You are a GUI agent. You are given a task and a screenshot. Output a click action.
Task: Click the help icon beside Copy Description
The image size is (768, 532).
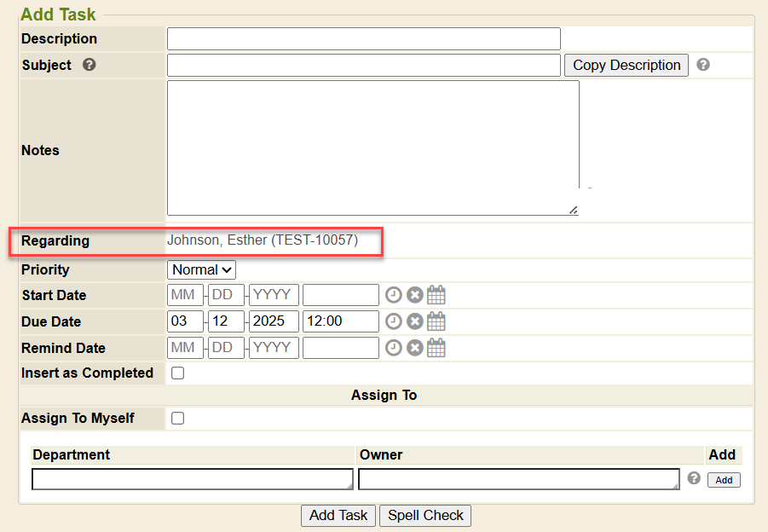coord(703,65)
